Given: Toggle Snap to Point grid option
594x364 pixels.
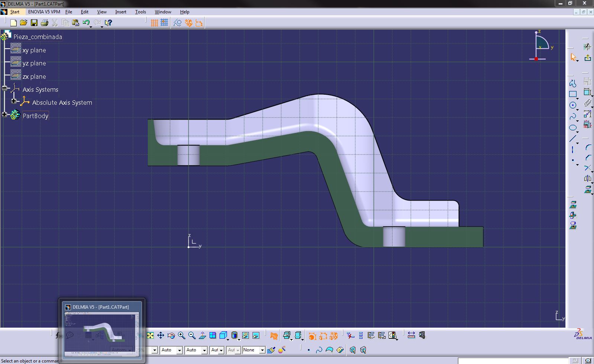Looking at the screenshot, I should coord(164,23).
